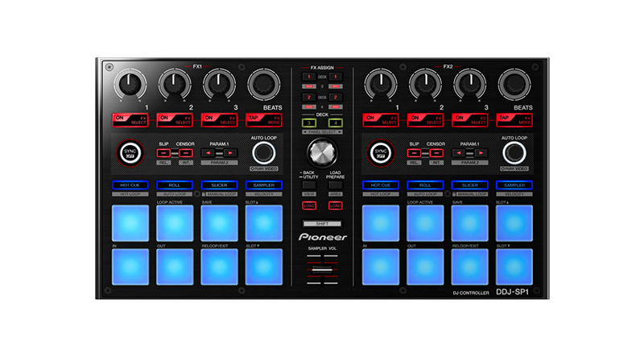644x357 pixels.
Task: Click FX1 knob 2
Action: pos(175,85)
